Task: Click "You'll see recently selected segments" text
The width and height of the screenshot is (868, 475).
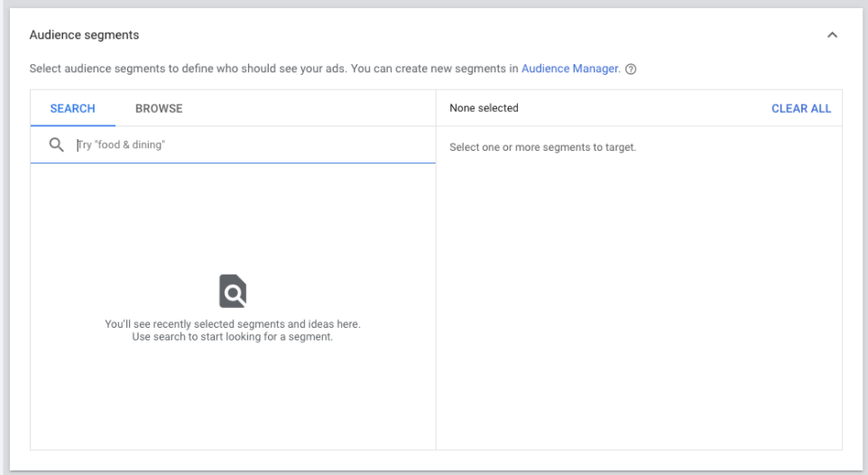Action: point(233,323)
